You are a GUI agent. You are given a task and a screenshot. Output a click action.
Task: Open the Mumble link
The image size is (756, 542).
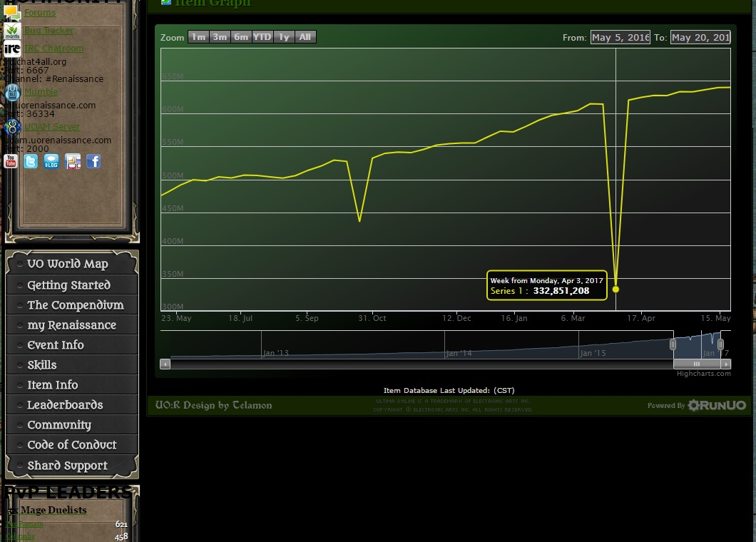point(41,91)
